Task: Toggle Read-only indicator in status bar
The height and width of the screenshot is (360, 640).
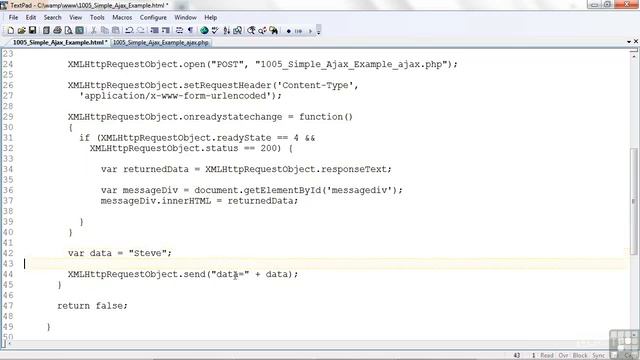Action: pyautogui.click(x=547, y=356)
